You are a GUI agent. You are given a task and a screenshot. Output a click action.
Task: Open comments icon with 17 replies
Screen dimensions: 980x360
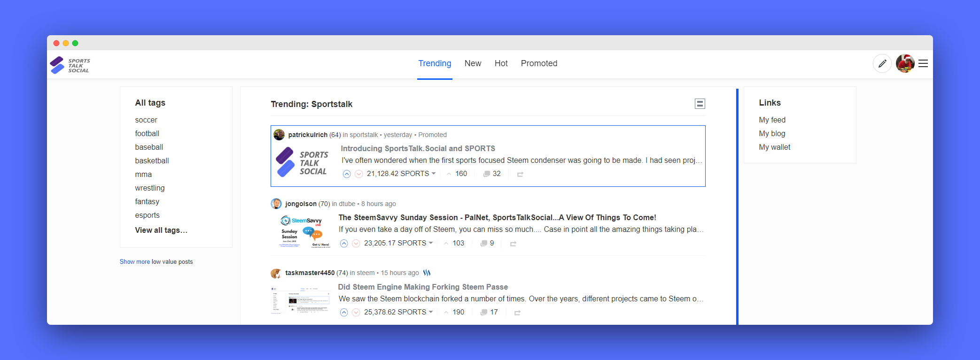(484, 312)
